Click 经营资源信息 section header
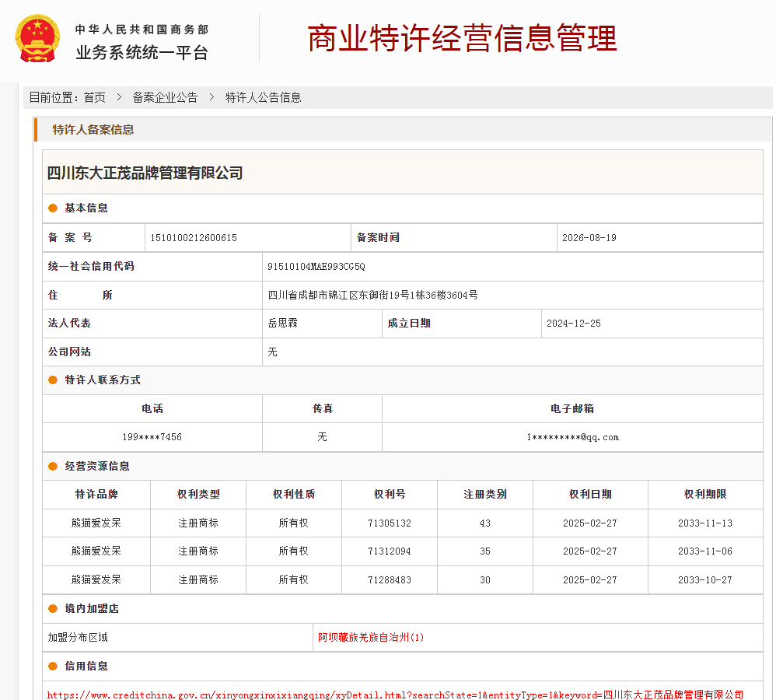 click(97, 466)
